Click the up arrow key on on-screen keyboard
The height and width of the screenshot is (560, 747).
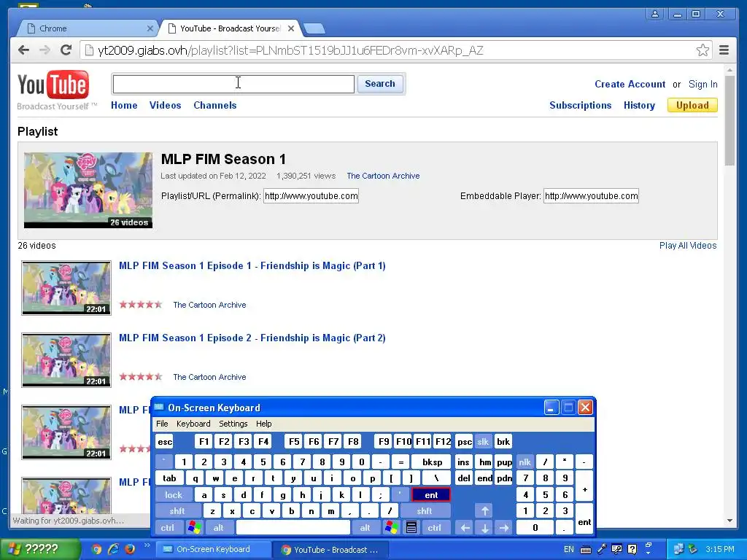click(485, 511)
